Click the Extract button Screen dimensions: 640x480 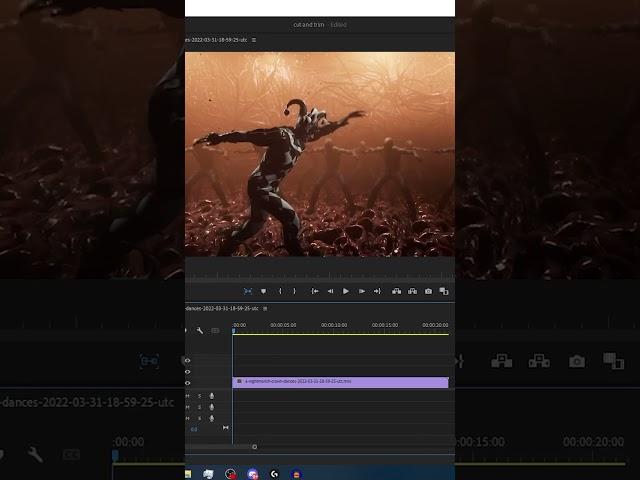412,291
